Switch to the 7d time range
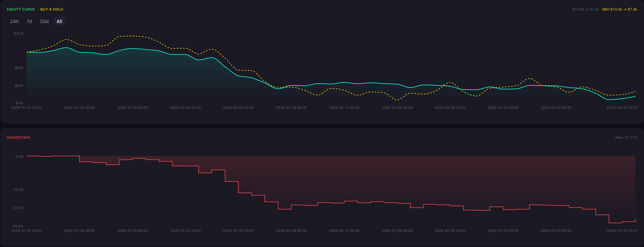This screenshot has height=247, width=644. [29, 21]
